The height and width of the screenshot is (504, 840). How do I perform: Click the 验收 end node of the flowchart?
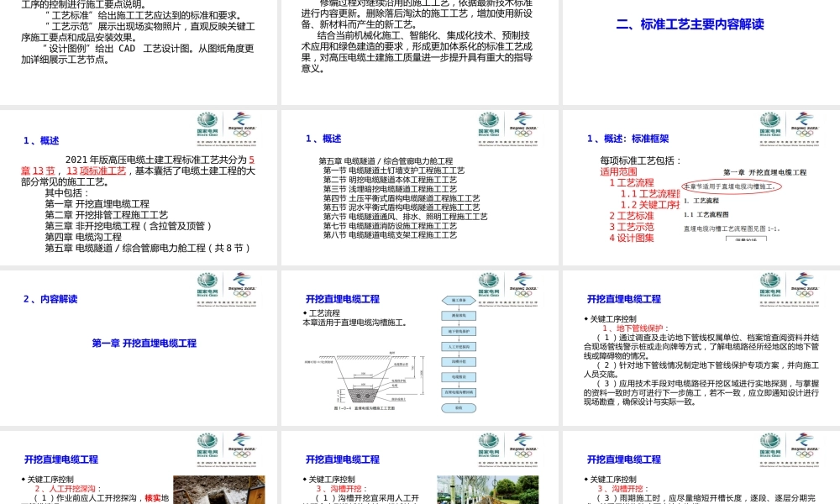click(x=459, y=407)
